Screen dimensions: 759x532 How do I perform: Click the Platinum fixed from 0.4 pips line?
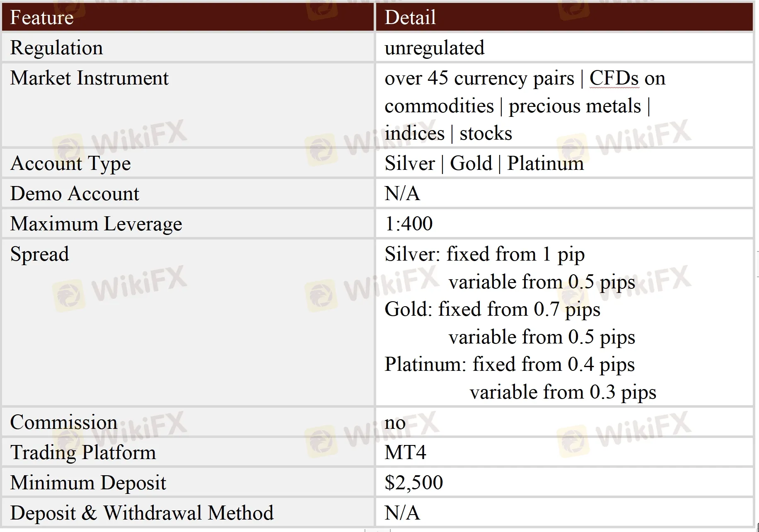tap(510, 365)
